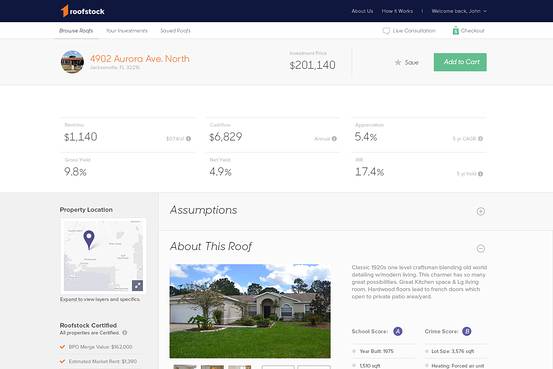
Task: Click the Live Consultation chat icon
Action: click(386, 31)
